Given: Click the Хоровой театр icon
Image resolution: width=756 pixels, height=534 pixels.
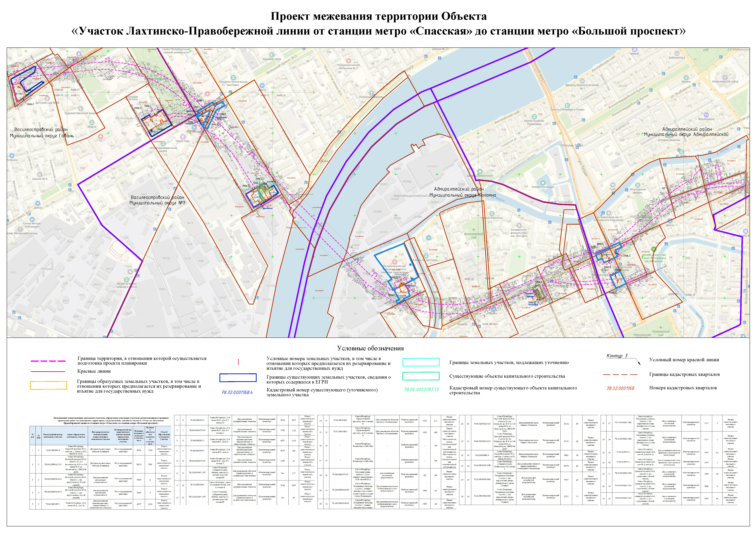Looking at the screenshot, I should pyautogui.click(x=272, y=55).
